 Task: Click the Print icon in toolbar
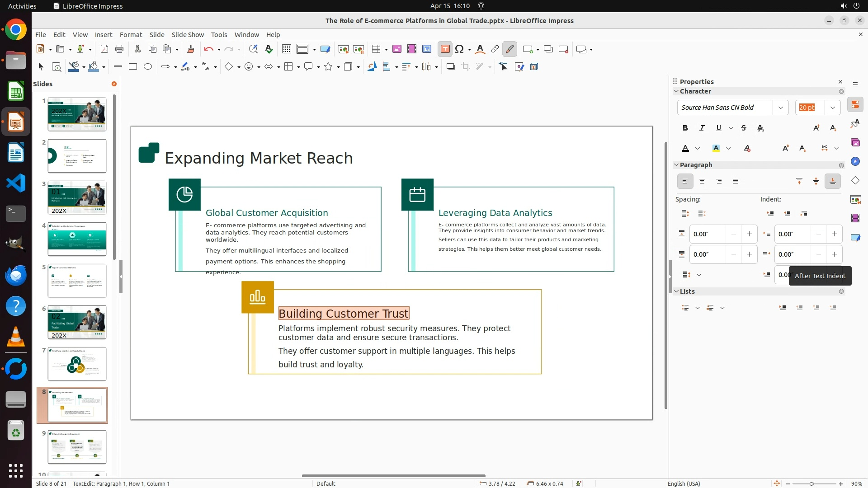click(x=119, y=49)
